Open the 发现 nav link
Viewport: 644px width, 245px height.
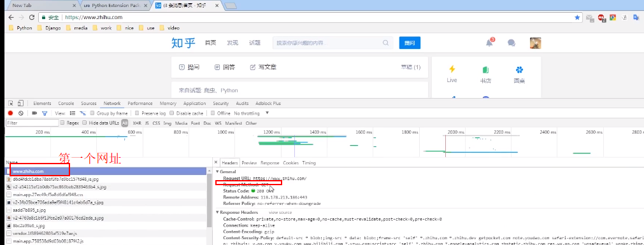pyautogui.click(x=233, y=43)
